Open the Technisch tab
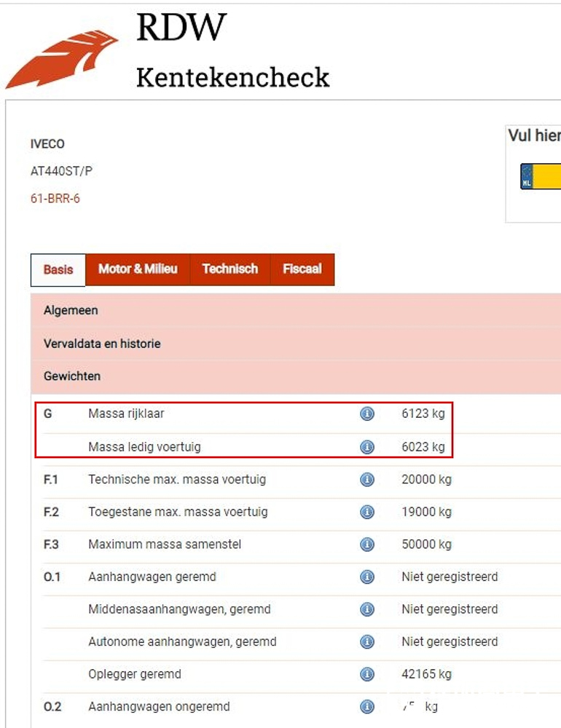Viewport: 561px width, 728px height. pyautogui.click(x=229, y=269)
